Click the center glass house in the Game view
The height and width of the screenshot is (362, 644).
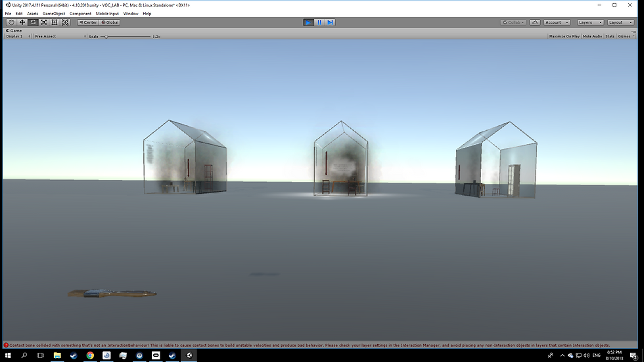pos(341,158)
